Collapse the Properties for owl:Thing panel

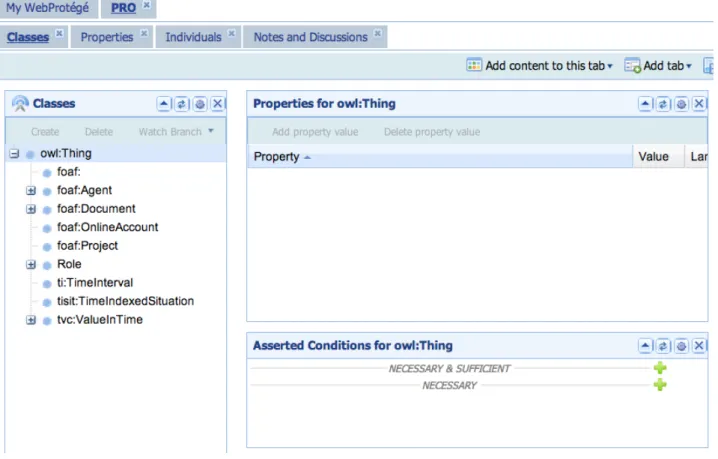(x=645, y=104)
